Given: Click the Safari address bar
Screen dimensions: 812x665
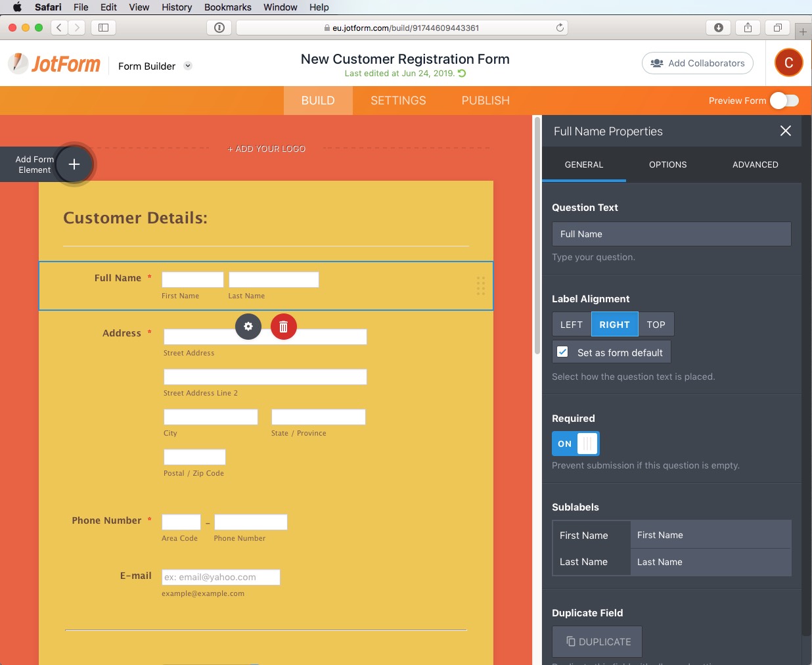Looking at the screenshot, I should 402,28.
